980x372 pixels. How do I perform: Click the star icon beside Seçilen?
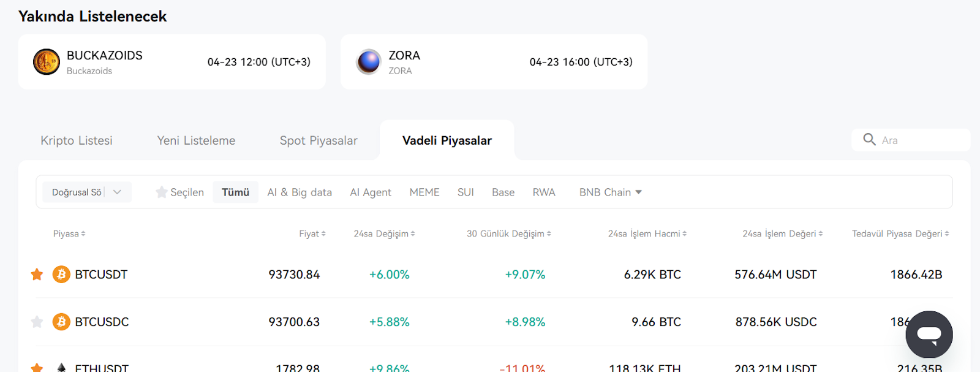pos(162,192)
